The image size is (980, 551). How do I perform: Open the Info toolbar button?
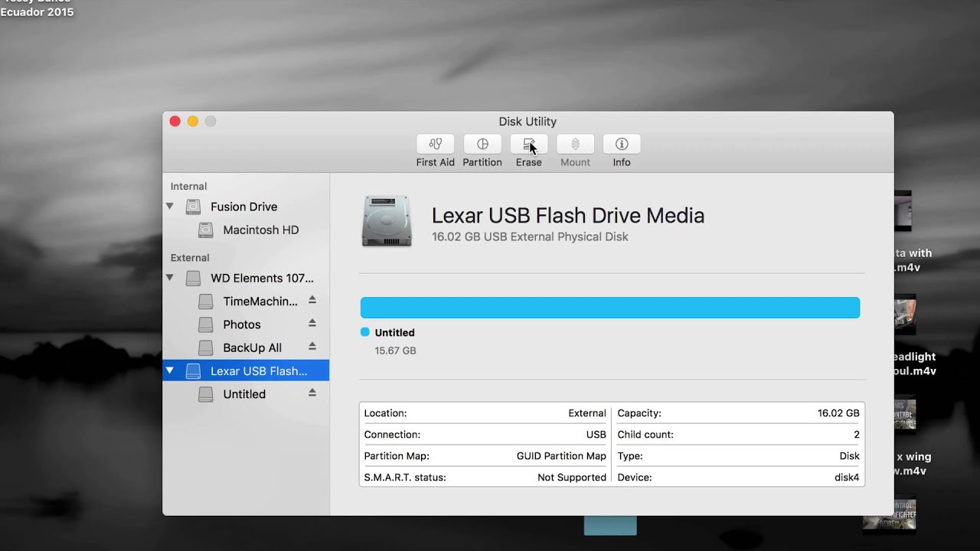[622, 144]
